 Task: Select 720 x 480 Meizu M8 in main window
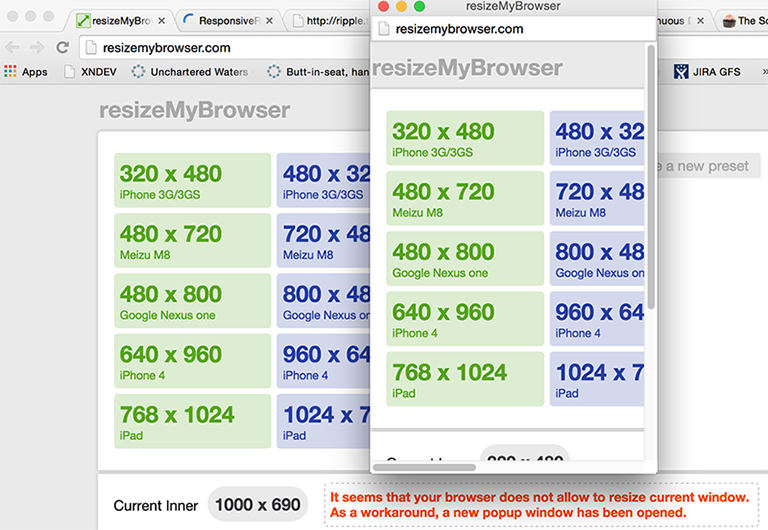pos(324,241)
